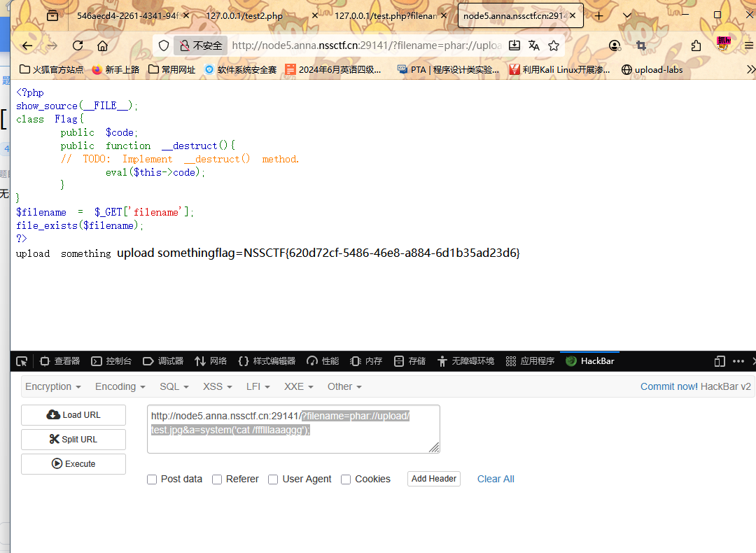Viewport: 756px width, 553px height.
Task: Switch to the HackBar devtools tab
Action: tap(590, 361)
